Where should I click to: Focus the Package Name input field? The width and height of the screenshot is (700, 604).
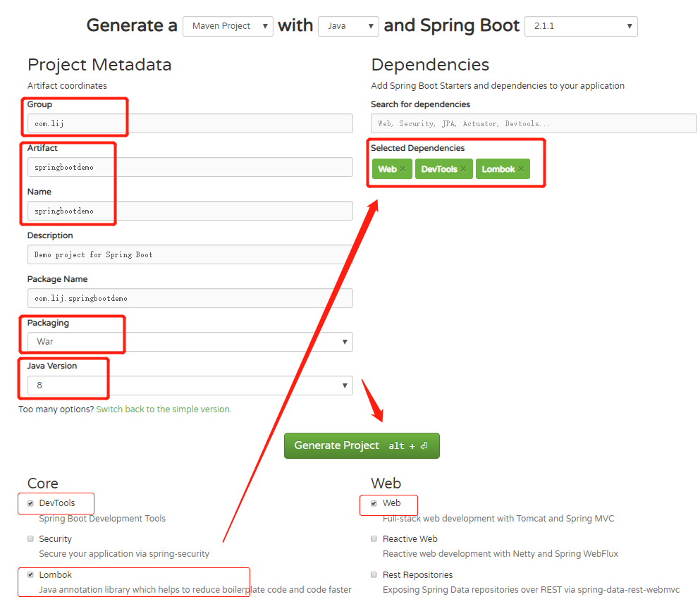190,298
